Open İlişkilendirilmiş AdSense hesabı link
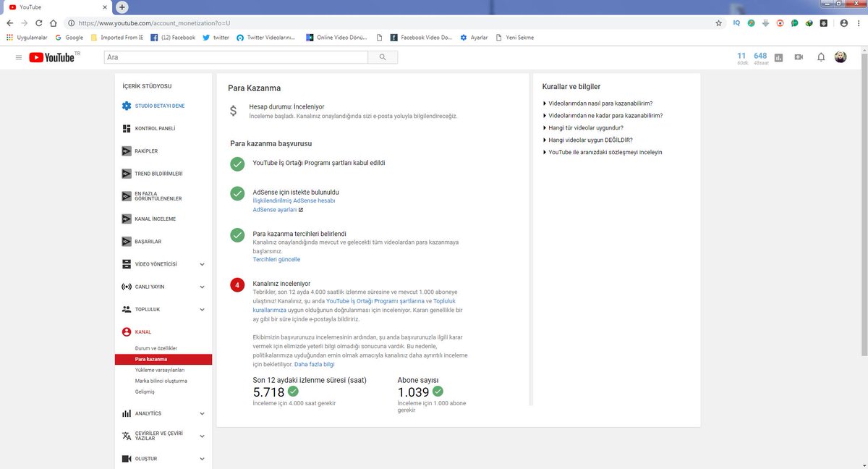This screenshot has width=868, height=469. [x=294, y=200]
